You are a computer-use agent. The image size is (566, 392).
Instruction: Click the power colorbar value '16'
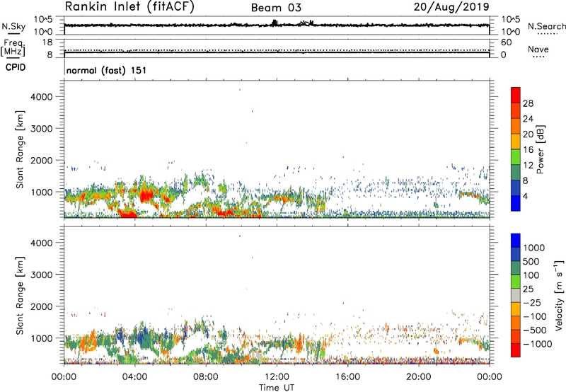tap(528, 150)
